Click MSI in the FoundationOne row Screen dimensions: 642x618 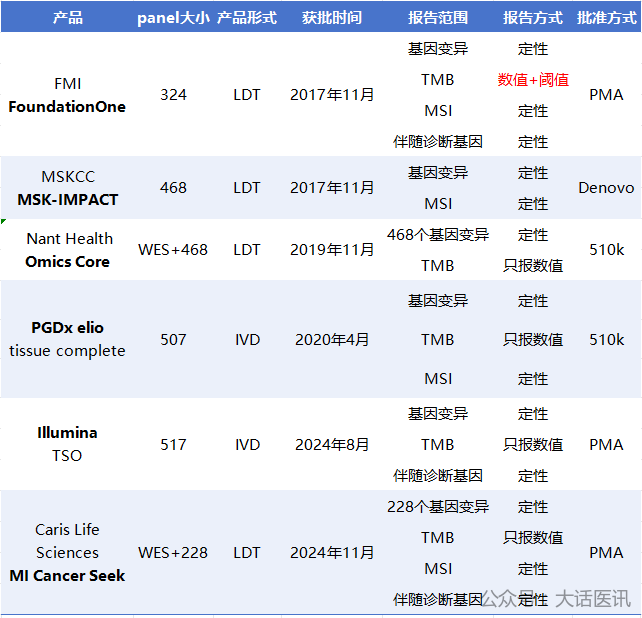pos(438,111)
